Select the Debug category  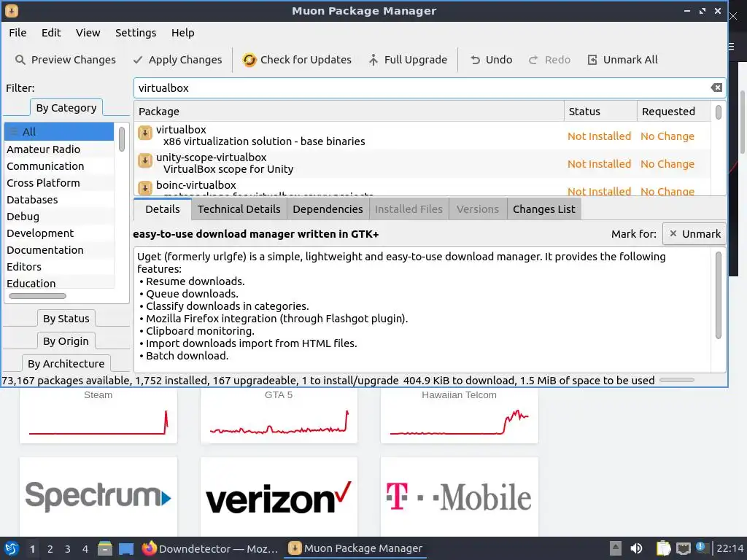coord(59,216)
